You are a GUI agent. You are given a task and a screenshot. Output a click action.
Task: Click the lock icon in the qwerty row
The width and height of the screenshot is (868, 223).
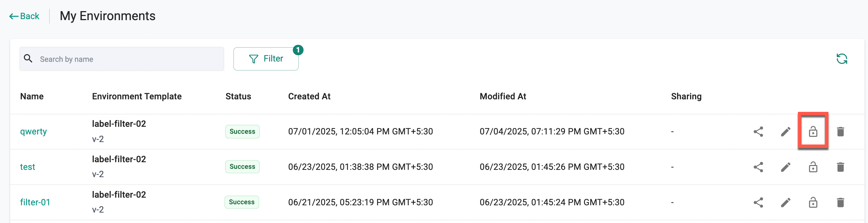pos(813,132)
